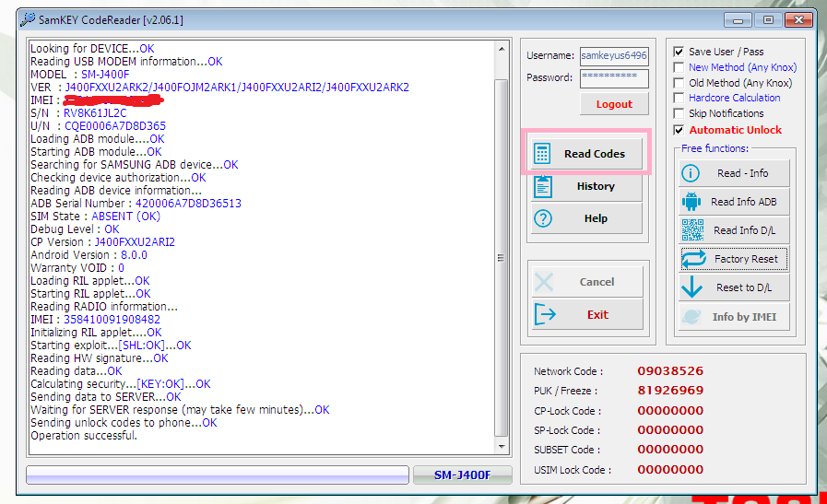Screen dimensions: 827x504
Task: Enable Old Method (Any Knox) checkbox
Action: coord(679,83)
